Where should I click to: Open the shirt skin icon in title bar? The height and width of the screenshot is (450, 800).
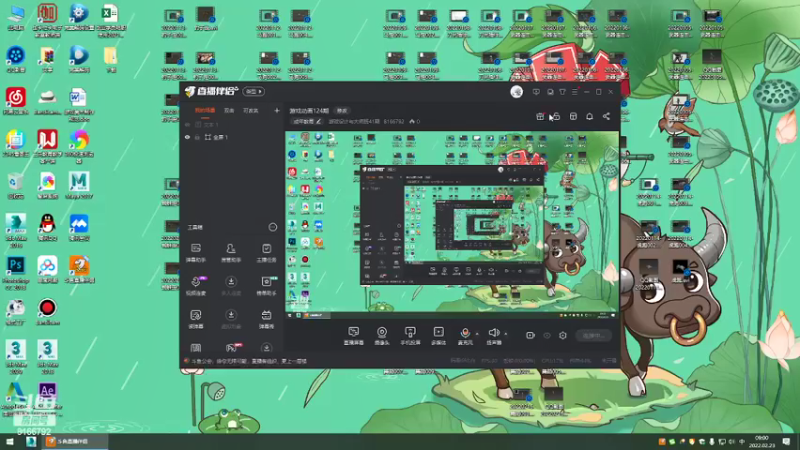[562, 92]
